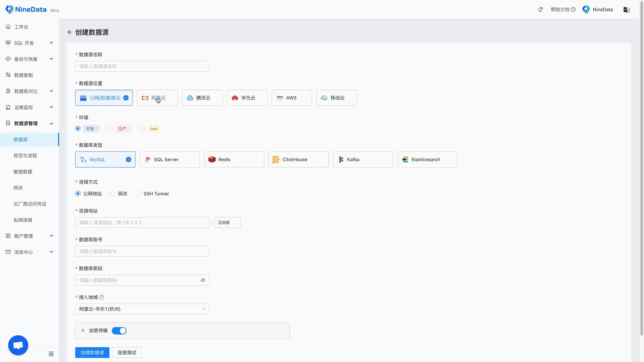
Task: Focus the 数据库密码 input field
Action: click(142, 280)
